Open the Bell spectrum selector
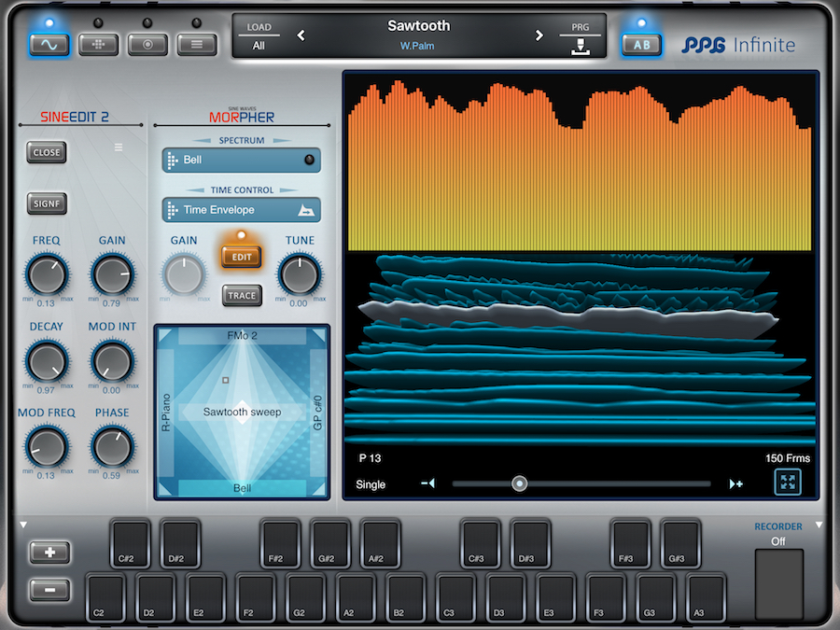 pyautogui.click(x=241, y=160)
